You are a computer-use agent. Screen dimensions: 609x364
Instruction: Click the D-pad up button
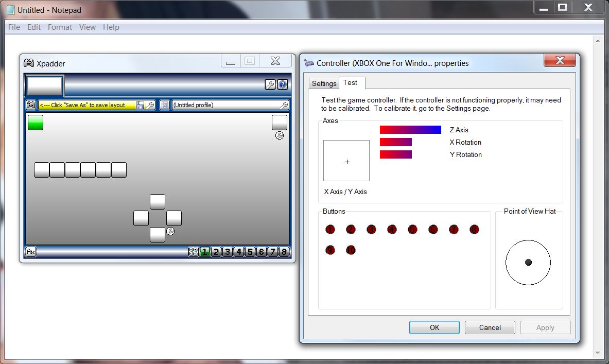158,202
